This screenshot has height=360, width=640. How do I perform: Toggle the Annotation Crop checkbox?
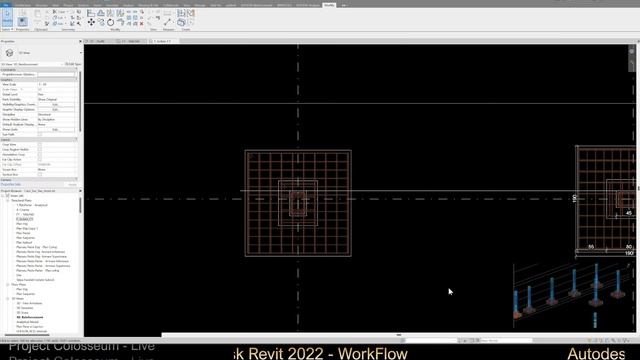click(40, 155)
